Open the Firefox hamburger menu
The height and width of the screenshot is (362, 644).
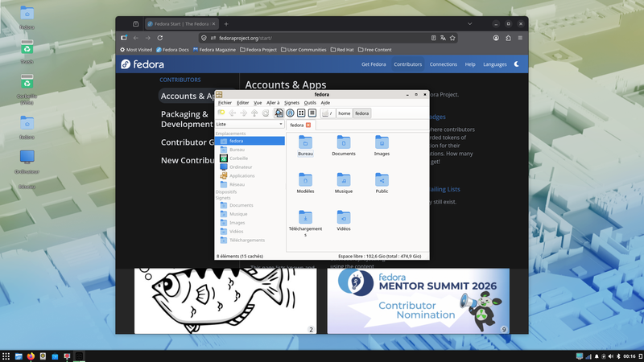pos(520,38)
